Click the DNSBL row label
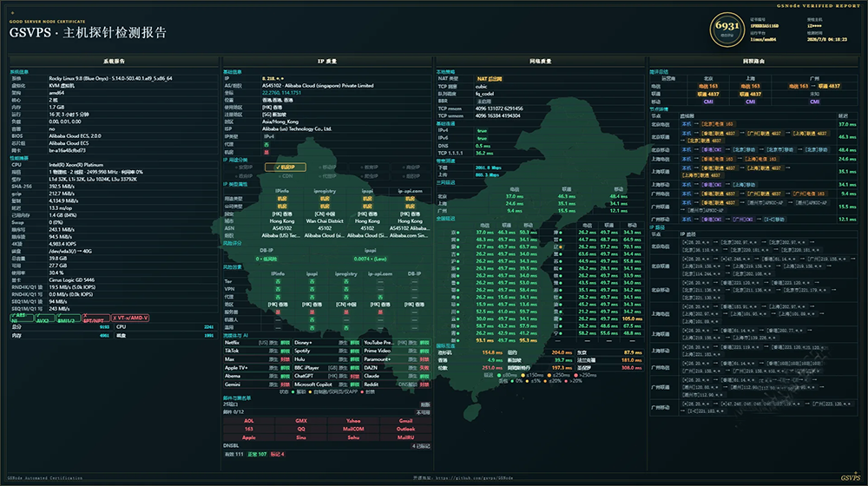The width and height of the screenshot is (868, 486). coord(231,445)
